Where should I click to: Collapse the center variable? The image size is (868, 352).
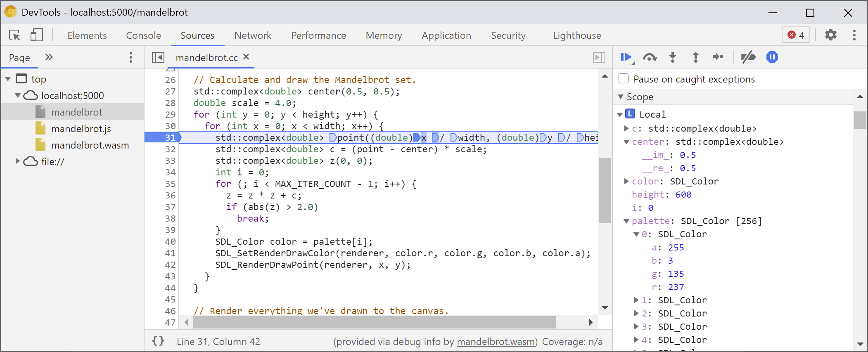pos(626,142)
